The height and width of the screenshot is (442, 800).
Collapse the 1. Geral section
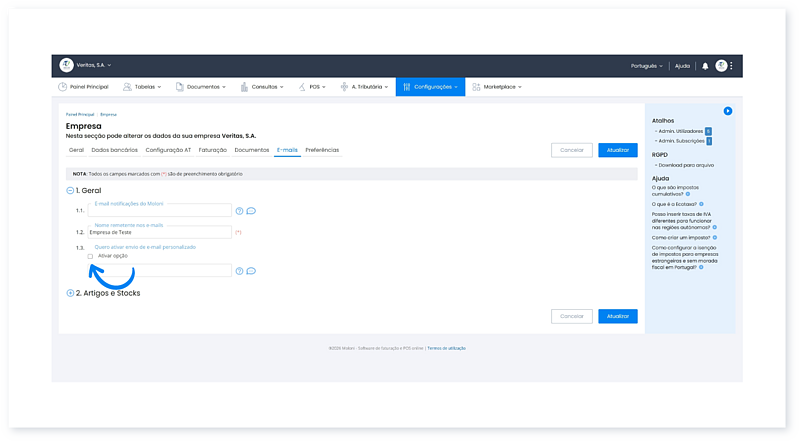pos(70,190)
